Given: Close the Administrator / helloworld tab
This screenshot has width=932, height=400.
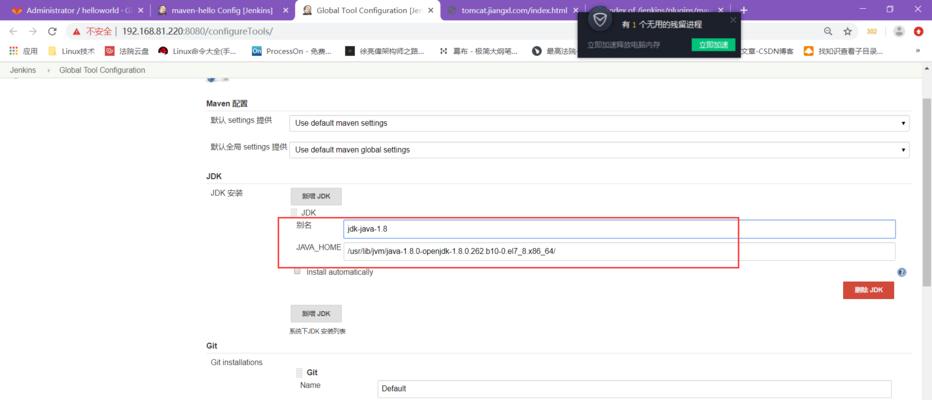Looking at the screenshot, I should (140, 11).
